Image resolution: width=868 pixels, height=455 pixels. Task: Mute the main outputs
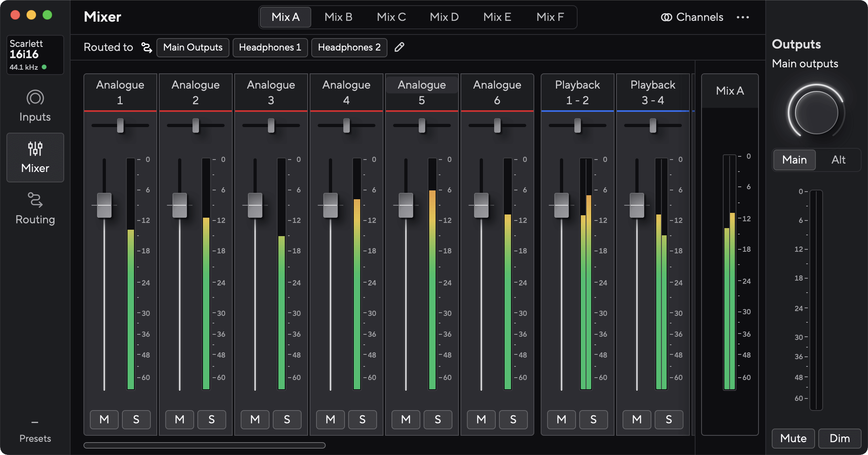tap(793, 439)
